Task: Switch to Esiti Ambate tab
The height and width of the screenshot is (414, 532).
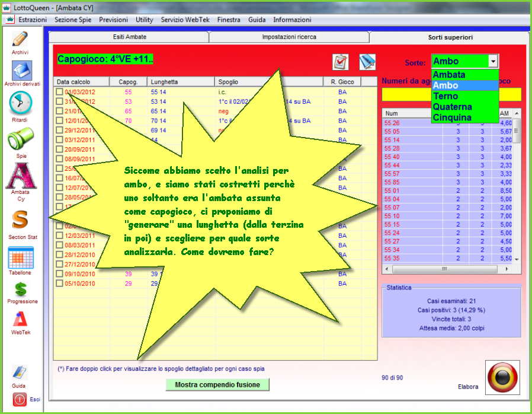Action: click(129, 37)
